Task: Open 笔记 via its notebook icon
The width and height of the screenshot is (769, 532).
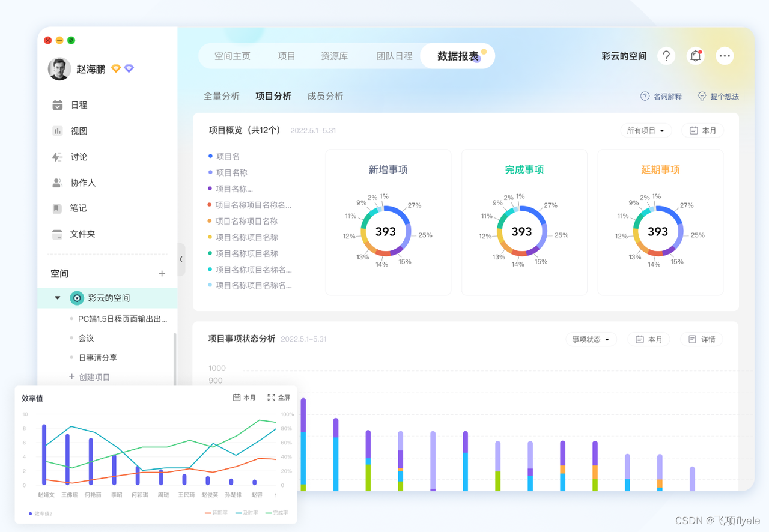Action: 57,208
